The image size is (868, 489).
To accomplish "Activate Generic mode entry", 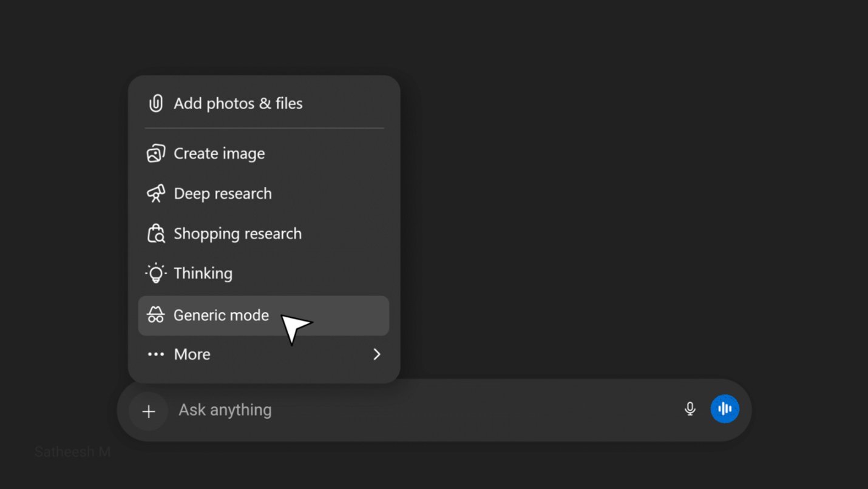I will (x=264, y=315).
